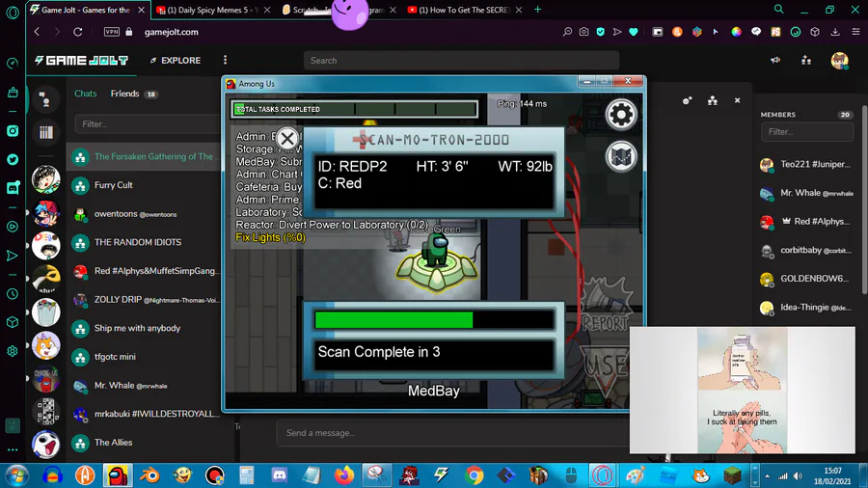Click the Among Us REPORT button

coord(604,307)
